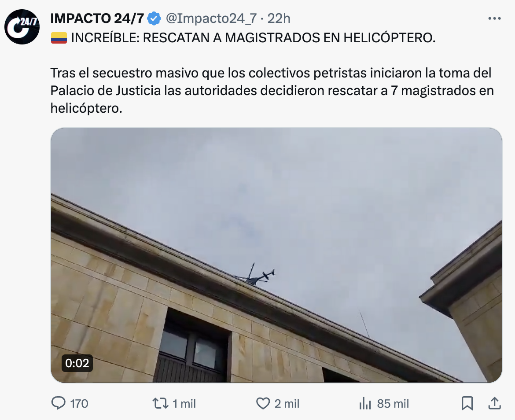This screenshot has height=420, width=515.
Task: Like the post with the heart icon
Action: pos(263,403)
